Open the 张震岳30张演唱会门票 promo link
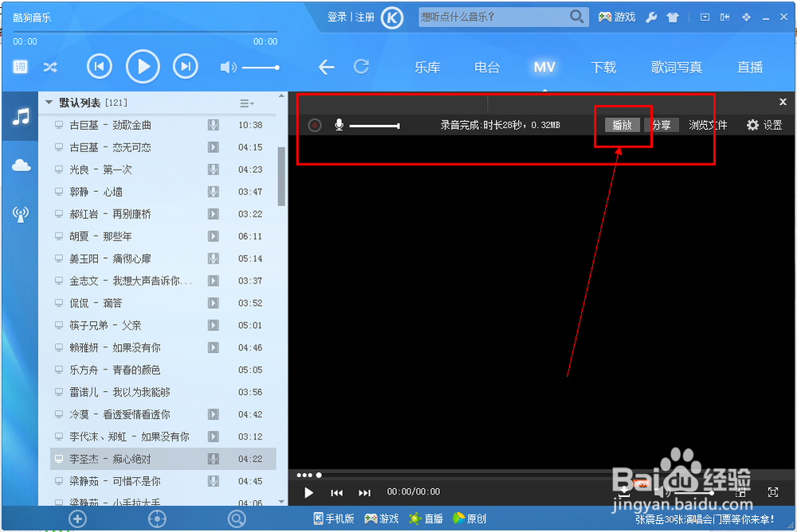This screenshot has width=797, height=532. coord(705,518)
